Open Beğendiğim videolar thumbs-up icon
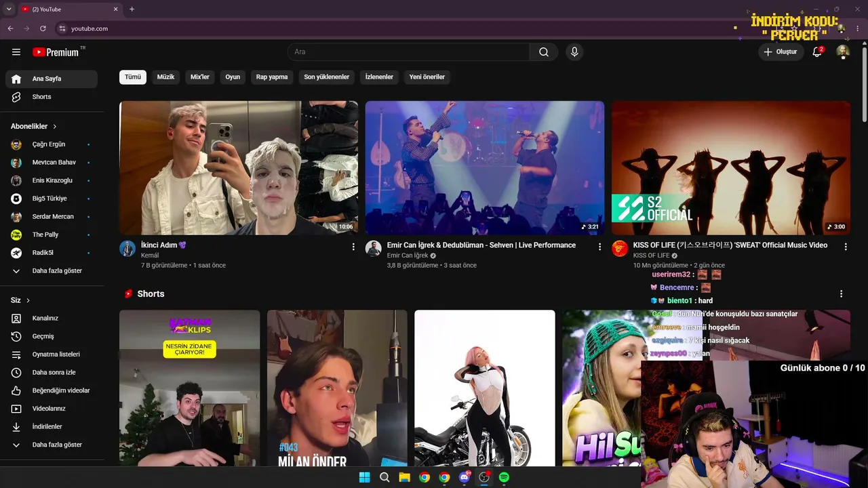 (x=16, y=391)
